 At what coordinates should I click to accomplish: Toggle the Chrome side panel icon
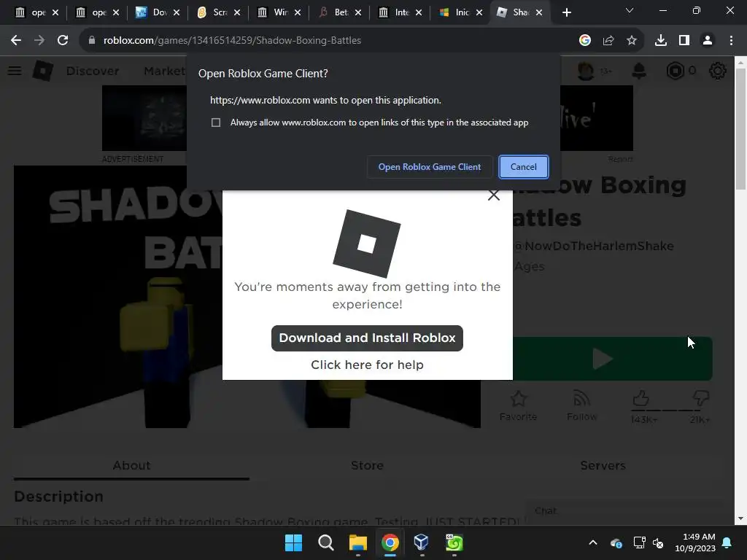[x=684, y=41]
